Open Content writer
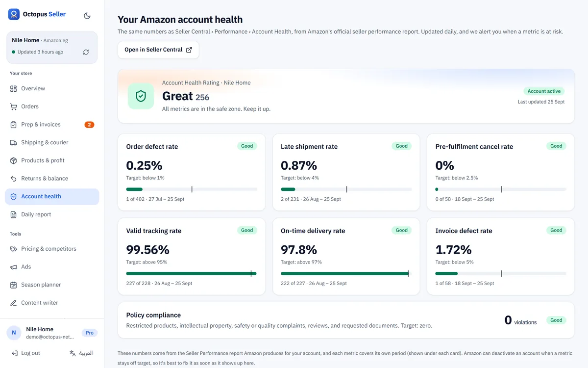 point(52,303)
